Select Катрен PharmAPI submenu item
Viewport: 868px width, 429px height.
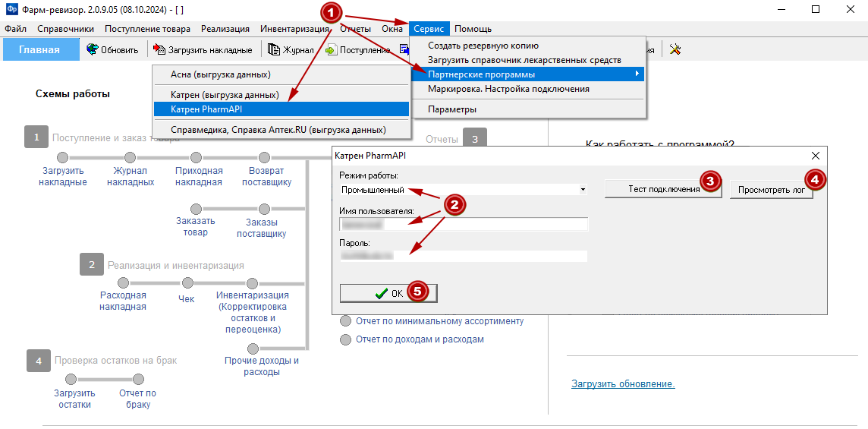point(281,110)
